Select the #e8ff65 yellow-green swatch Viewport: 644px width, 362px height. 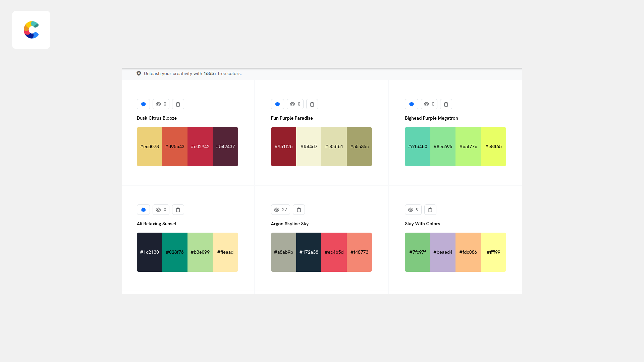click(x=493, y=146)
